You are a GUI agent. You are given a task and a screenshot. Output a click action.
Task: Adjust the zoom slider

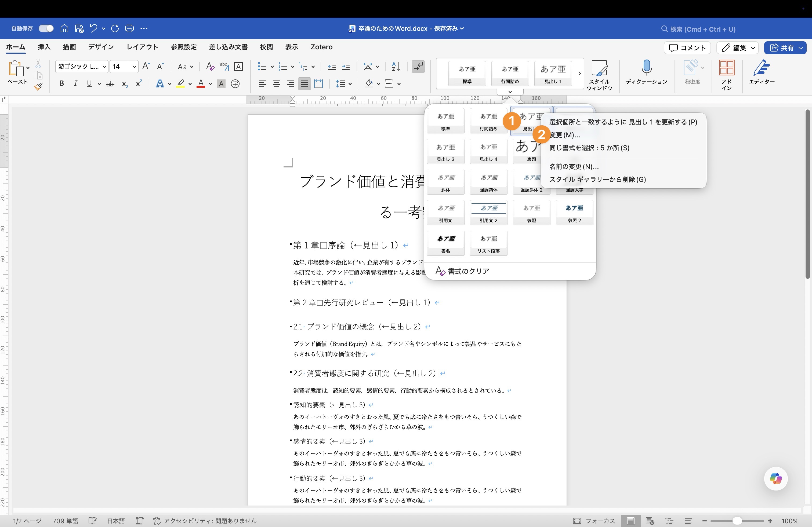coord(737,521)
